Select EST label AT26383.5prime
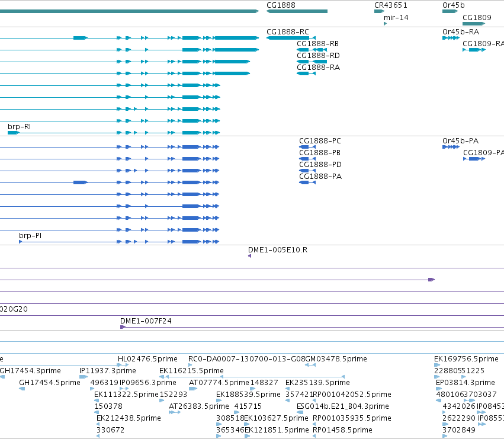This screenshot has width=504, height=439. [198, 406]
